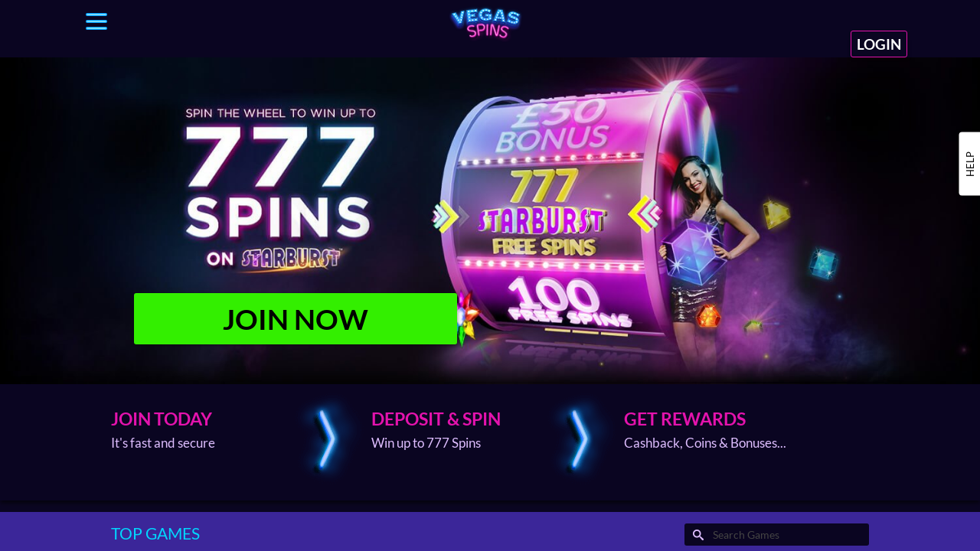Click the Vegas Spins logo
Viewport: 980px width, 551px height.
[485, 23]
